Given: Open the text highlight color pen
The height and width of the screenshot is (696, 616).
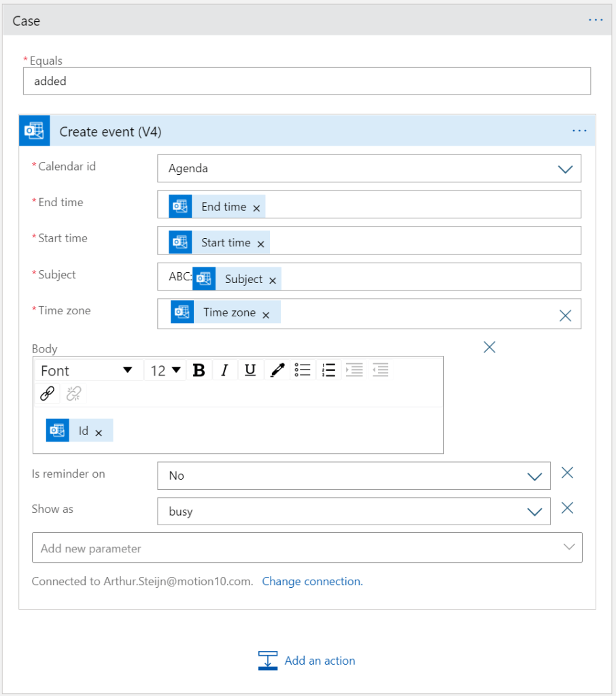Looking at the screenshot, I should pos(277,370).
